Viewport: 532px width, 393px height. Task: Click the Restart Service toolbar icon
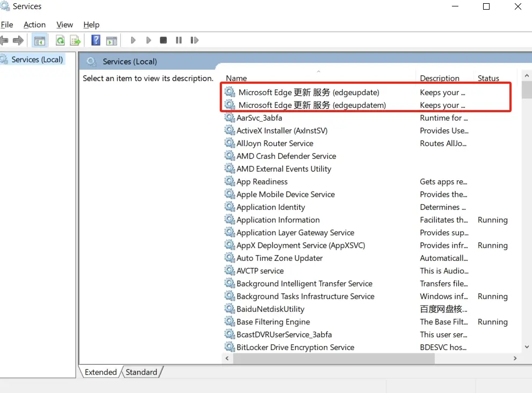[x=195, y=40]
